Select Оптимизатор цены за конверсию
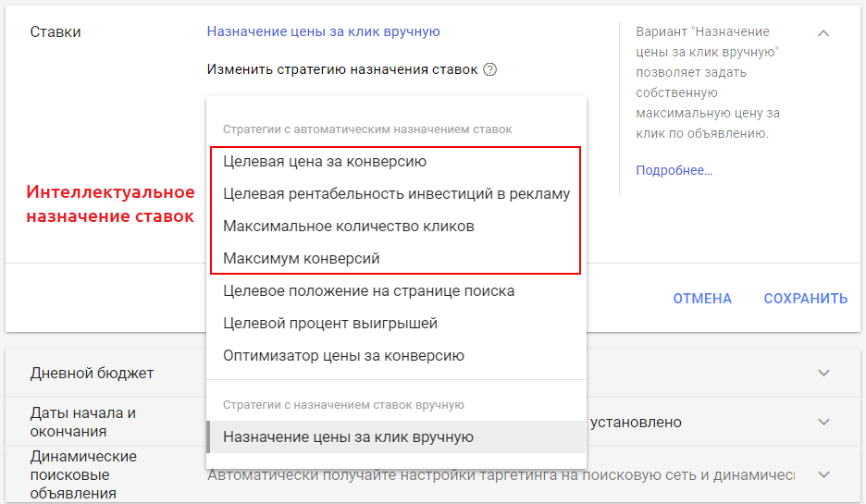The width and height of the screenshot is (866, 504). (343, 355)
